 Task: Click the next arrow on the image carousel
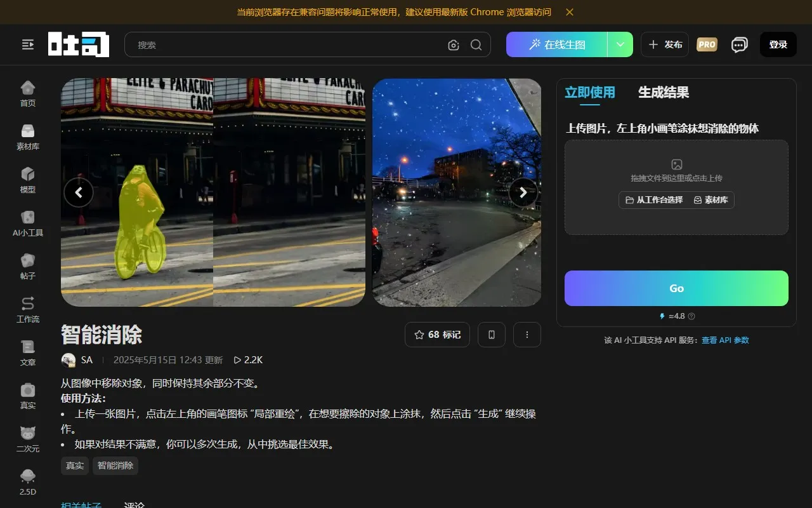click(x=523, y=192)
